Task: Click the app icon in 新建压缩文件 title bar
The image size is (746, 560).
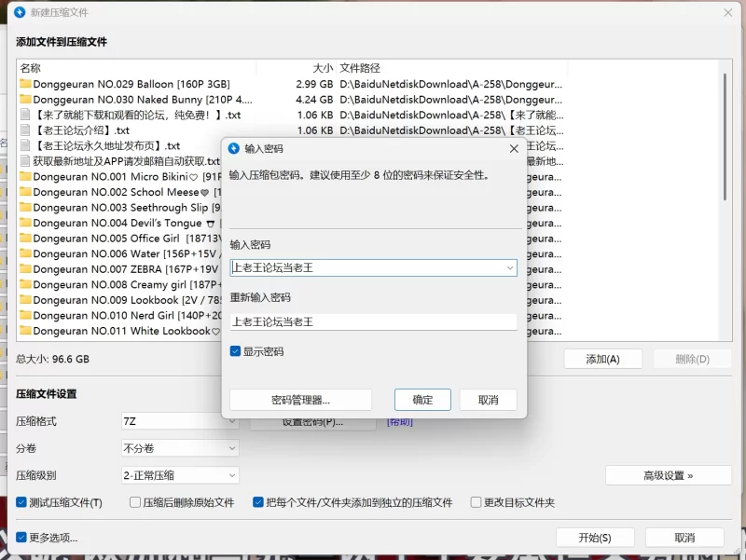Action: pyautogui.click(x=20, y=12)
